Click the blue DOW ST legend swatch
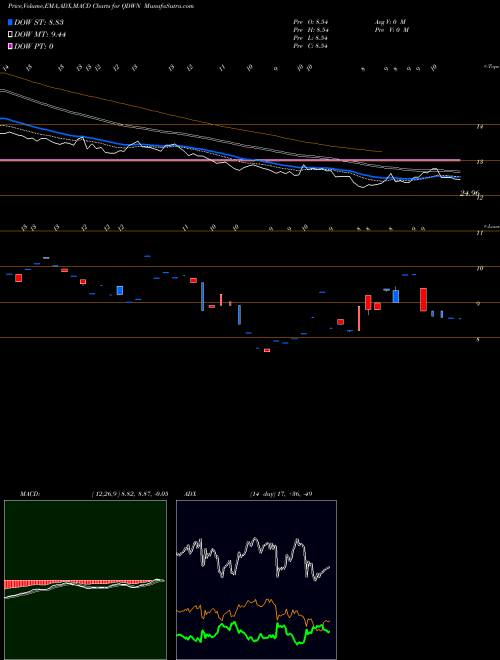The image size is (500, 660). 10,22
